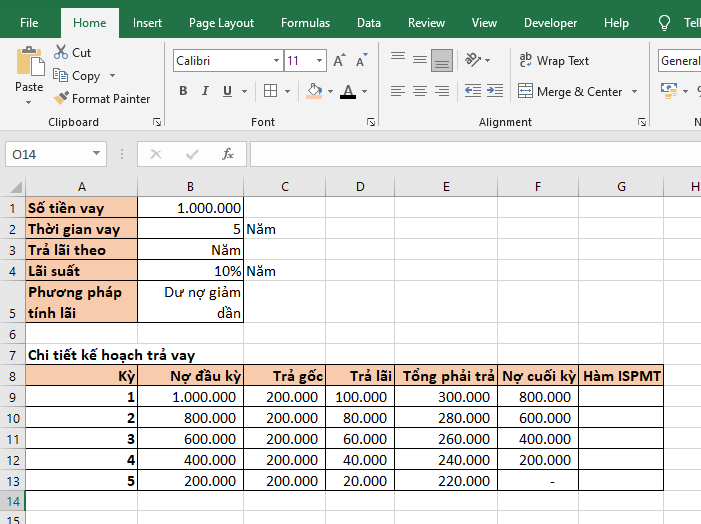Click the Copy button
Viewport: 701px width, 524px height.
coord(76,76)
